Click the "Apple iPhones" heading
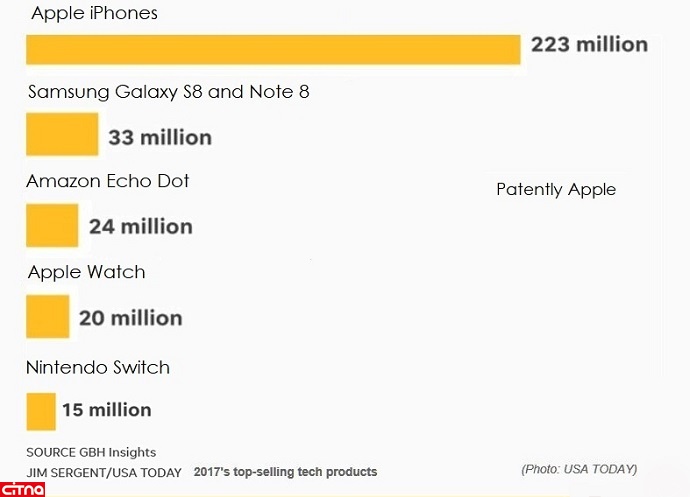Image resolution: width=690 pixels, height=497 pixels. [x=95, y=14]
